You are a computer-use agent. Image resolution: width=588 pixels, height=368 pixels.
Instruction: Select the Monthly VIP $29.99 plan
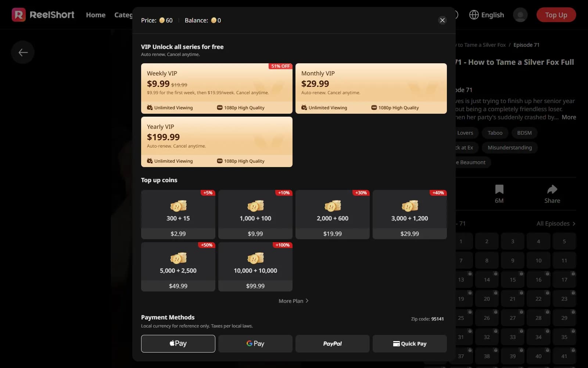point(371,88)
